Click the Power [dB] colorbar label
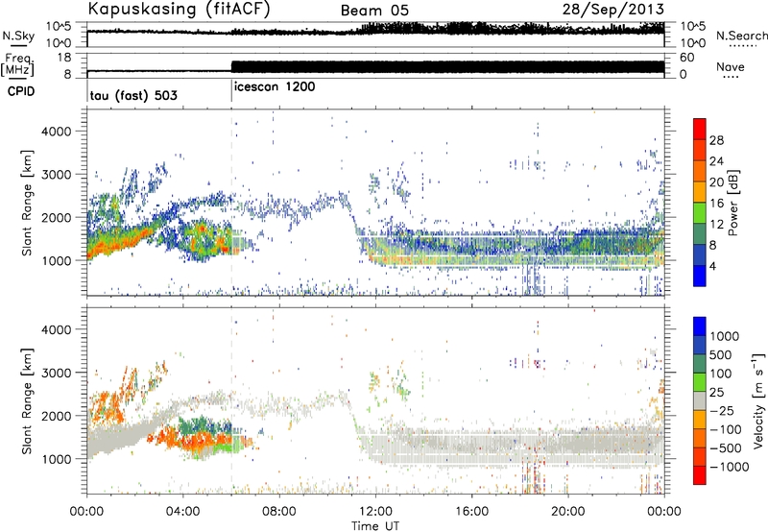This screenshot has height=532, width=768. (x=732, y=203)
